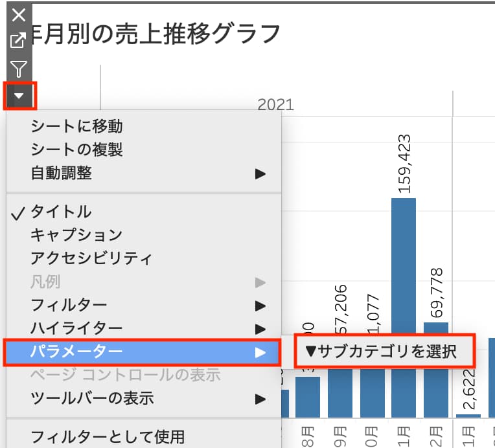Toggle フィルターとして使用 option
This screenshot has height=448, width=495.
108,436
